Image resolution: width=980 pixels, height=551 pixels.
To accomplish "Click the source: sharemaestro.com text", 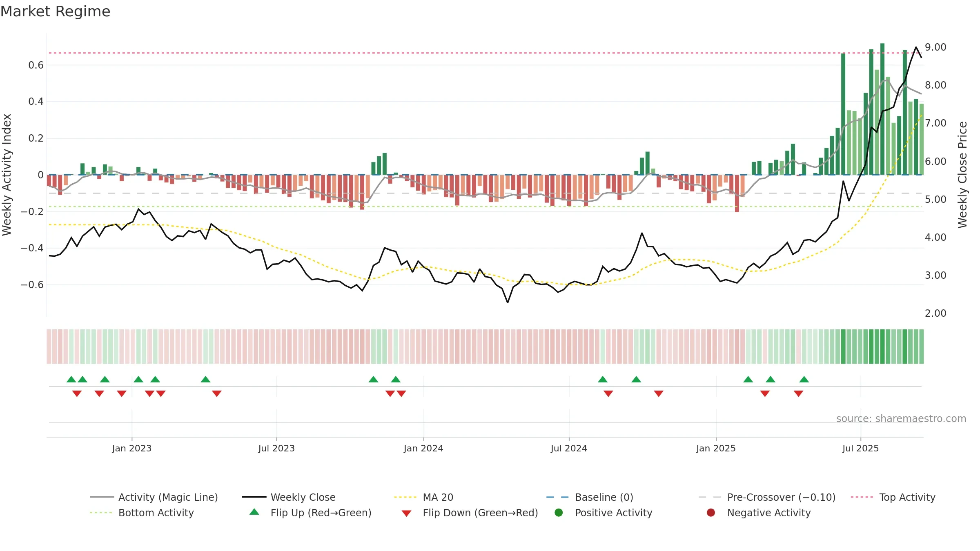I will [x=901, y=418].
